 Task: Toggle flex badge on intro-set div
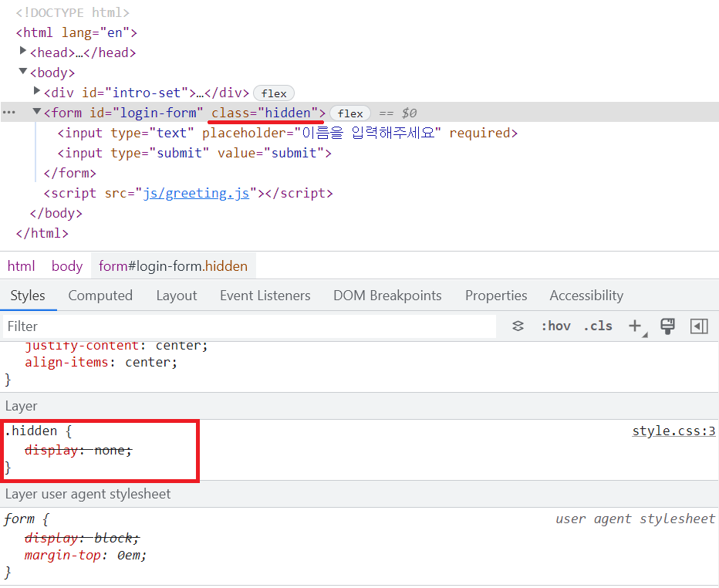point(274,93)
